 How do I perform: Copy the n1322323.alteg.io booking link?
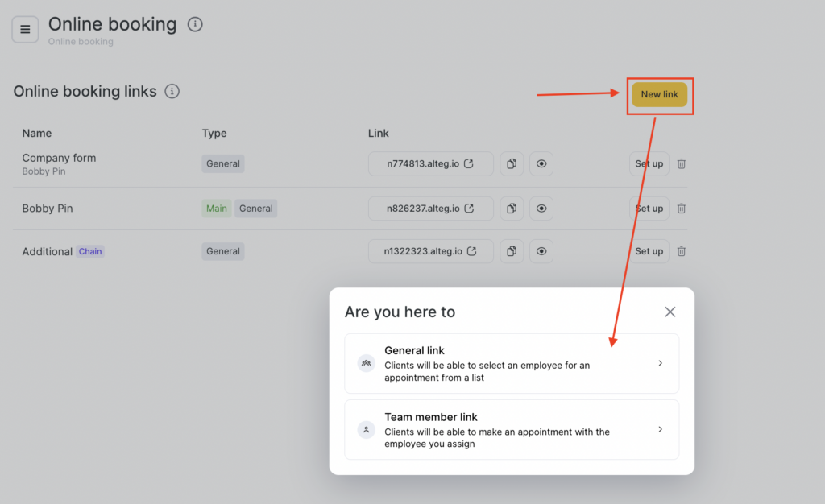pyautogui.click(x=512, y=251)
